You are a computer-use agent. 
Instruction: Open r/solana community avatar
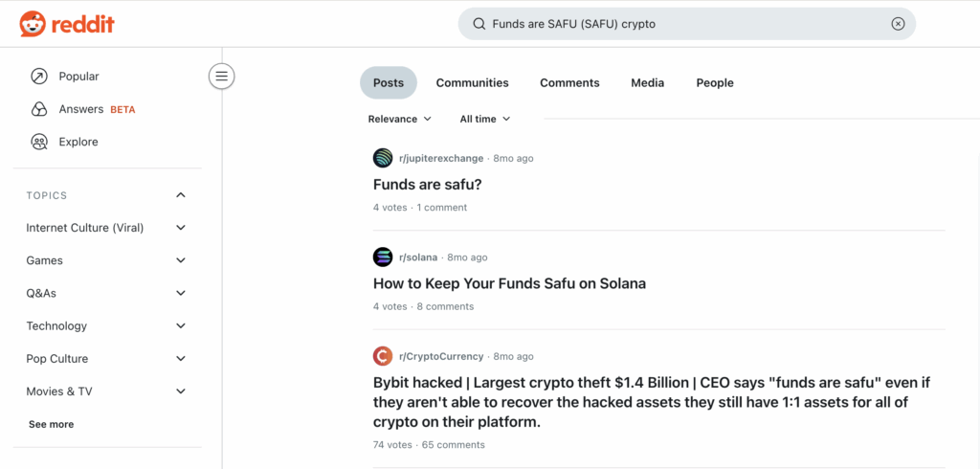tap(383, 257)
